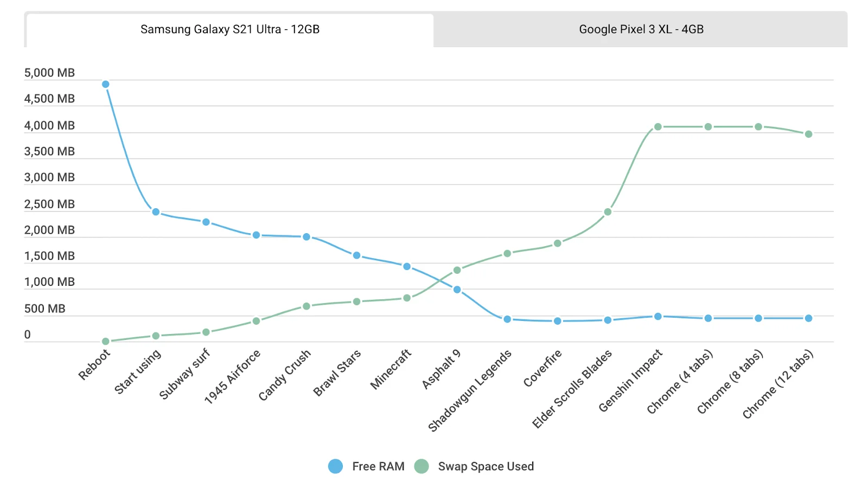Toggle Swap Space Used legend circle
The height and width of the screenshot is (482, 868).
click(422, 466)
